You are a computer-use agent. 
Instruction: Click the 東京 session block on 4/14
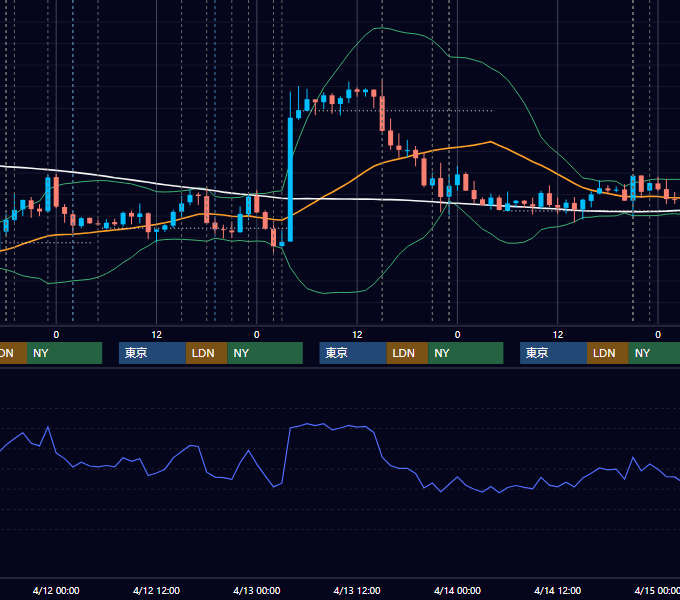[553, 353]
